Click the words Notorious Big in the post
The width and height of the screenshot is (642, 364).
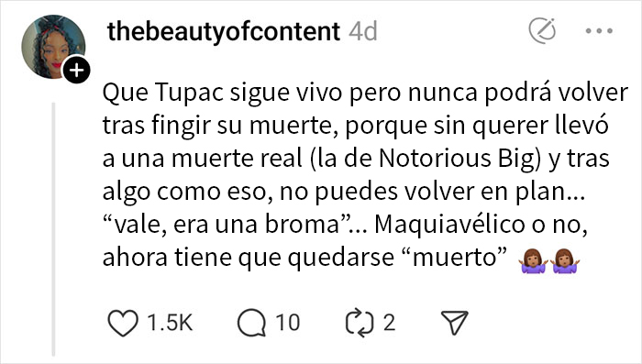point(457,159)
